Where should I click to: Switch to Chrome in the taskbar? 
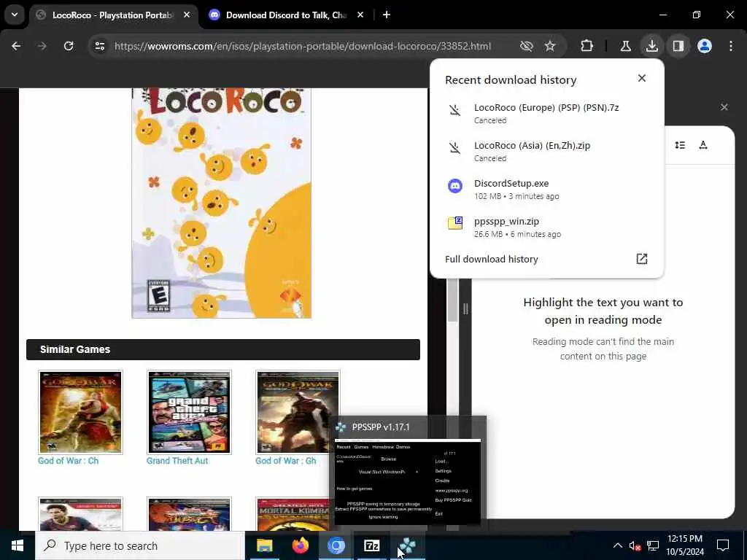(336, 545)
